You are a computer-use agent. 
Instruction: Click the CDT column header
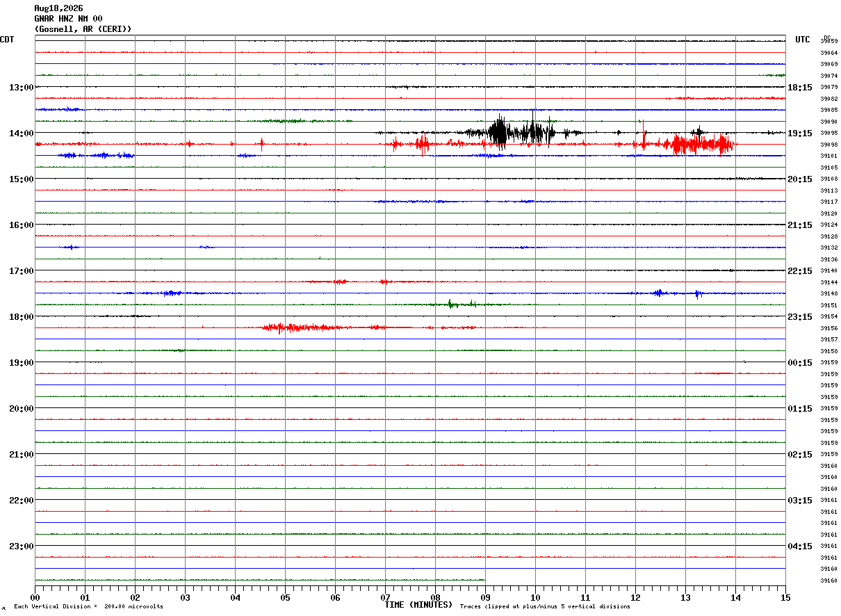7,40
